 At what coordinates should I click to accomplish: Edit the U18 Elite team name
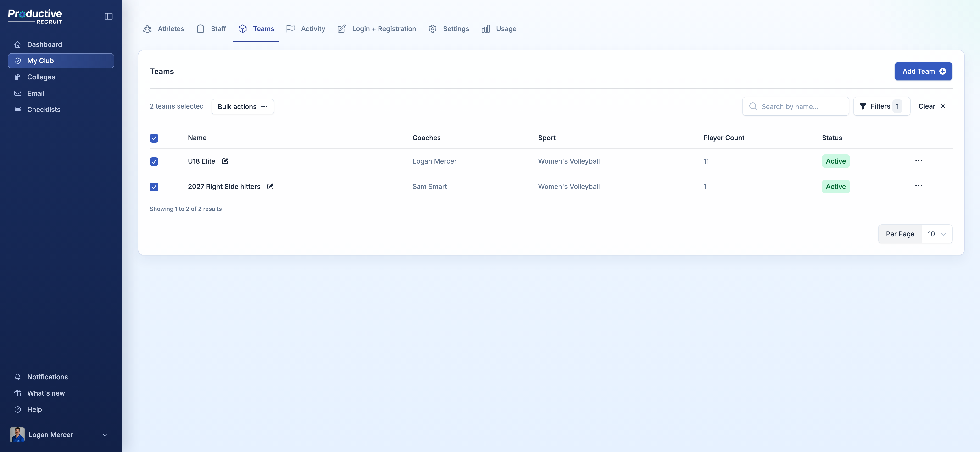tap(225, 161)
